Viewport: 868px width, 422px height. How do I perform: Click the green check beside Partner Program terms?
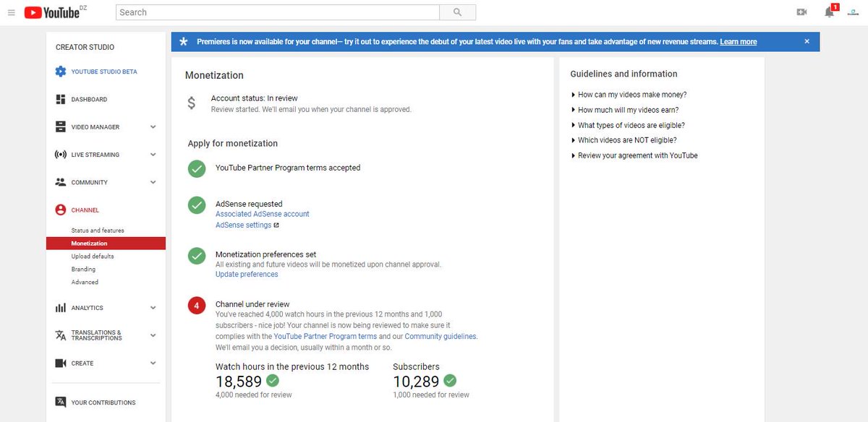[x=197, y=168]
